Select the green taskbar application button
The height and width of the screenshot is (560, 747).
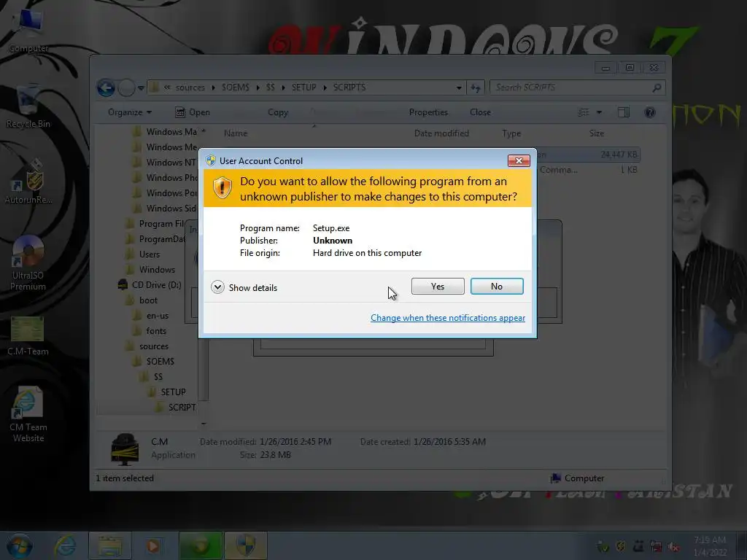pos(200,545)
